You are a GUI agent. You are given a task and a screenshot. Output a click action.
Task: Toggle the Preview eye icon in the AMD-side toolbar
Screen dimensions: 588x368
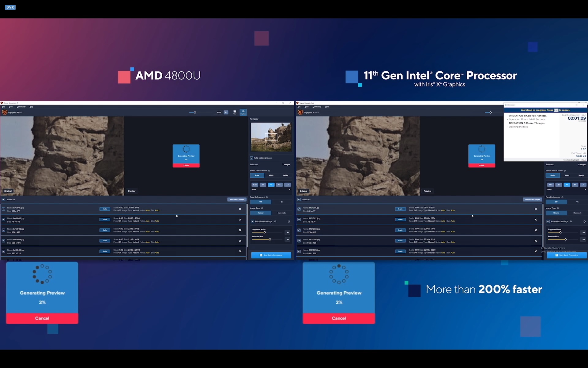243,112
